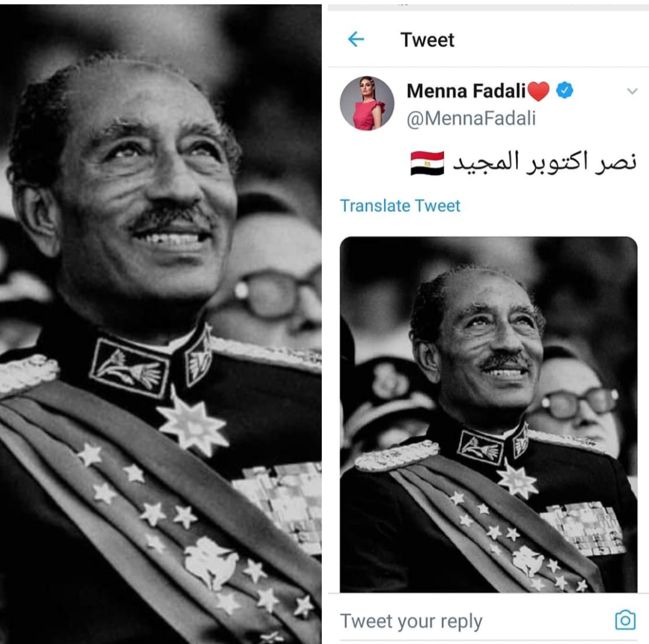This screenshot has width=649, height=644.
Task: Click the blue verified badge
Action: (x=565, y=90)
